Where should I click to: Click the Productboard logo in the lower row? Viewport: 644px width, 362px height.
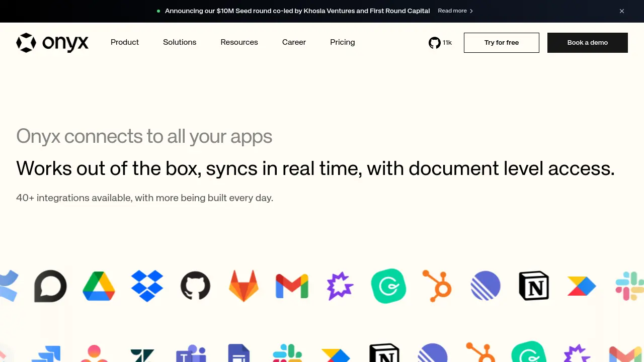(x=336, y=355)
